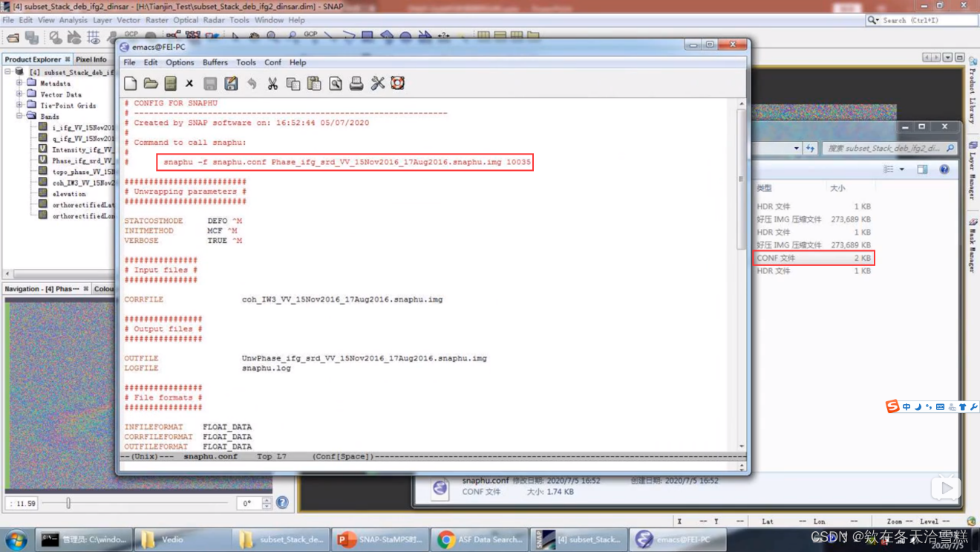Click the blue help icon beside rotation field
The height and width of the screenshot is (552, 980).
click(x=282, y=503)
